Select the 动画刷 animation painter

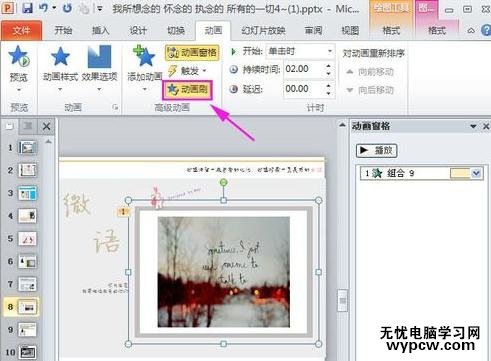(x=187, y=89)
